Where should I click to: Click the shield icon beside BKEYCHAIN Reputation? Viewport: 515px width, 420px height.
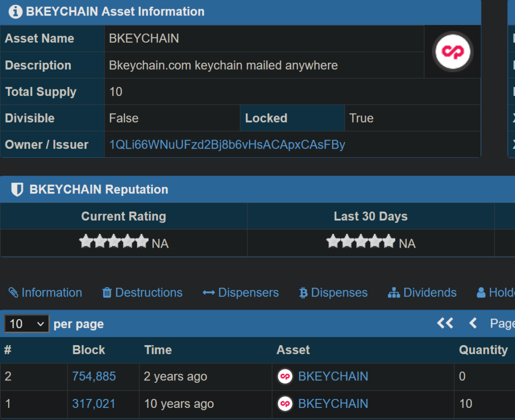(x=17, y=189)
